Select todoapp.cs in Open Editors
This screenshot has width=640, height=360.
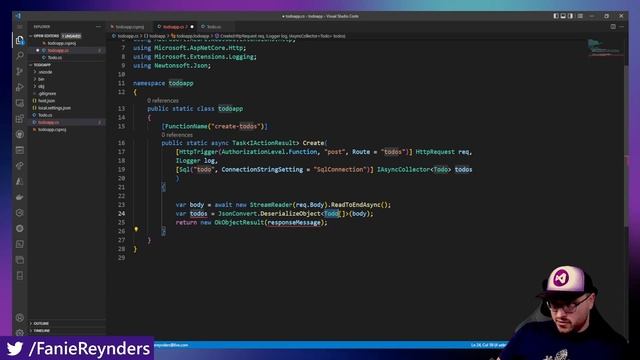pyautogui.click(x=58, y=51)
